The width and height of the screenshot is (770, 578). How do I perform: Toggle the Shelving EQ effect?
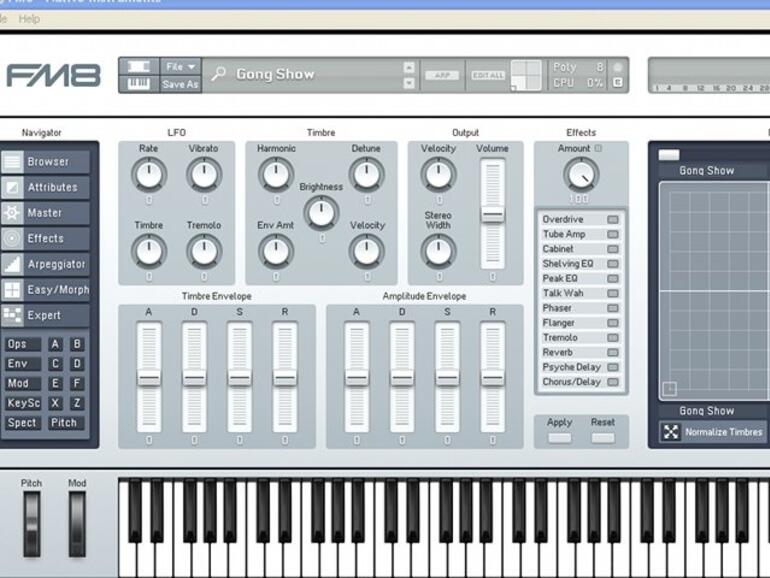click(x=613, y=264)
